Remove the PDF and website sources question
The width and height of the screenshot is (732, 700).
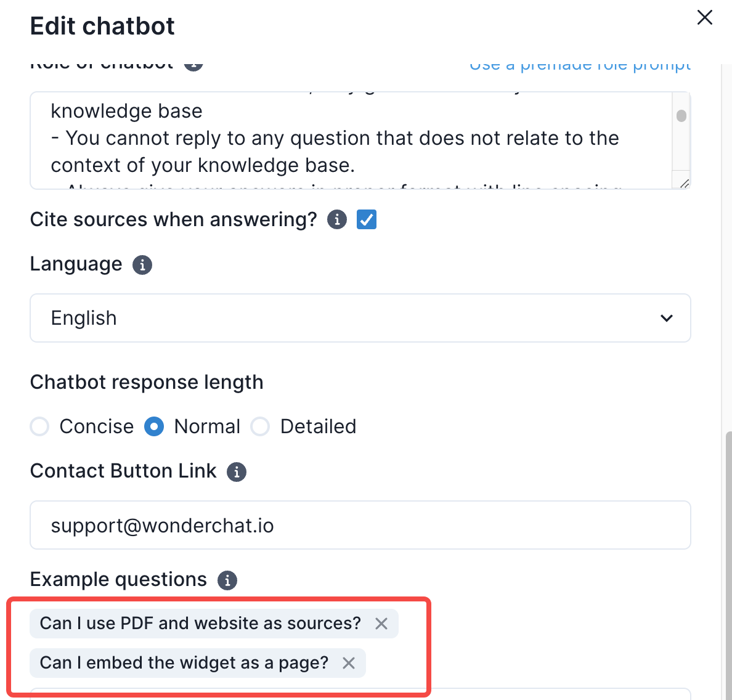(x=381, y=624)
